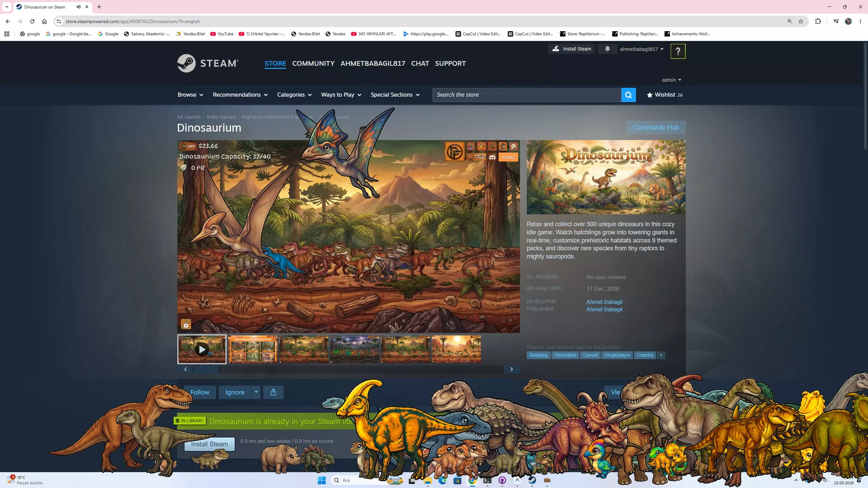Select the Relaxing tag
Image resolution: width=868 pixels, height=488 pixels.
(x=538, y=355)
